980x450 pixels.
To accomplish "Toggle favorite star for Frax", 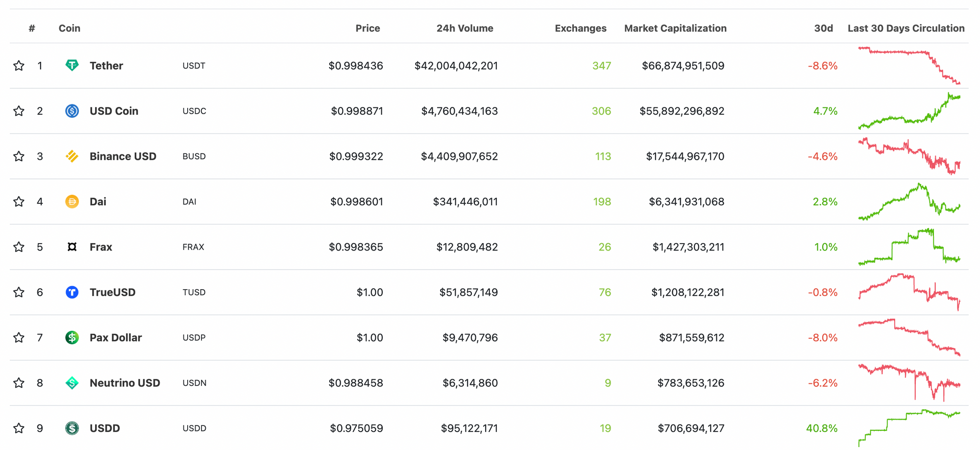I will (19, 247).
